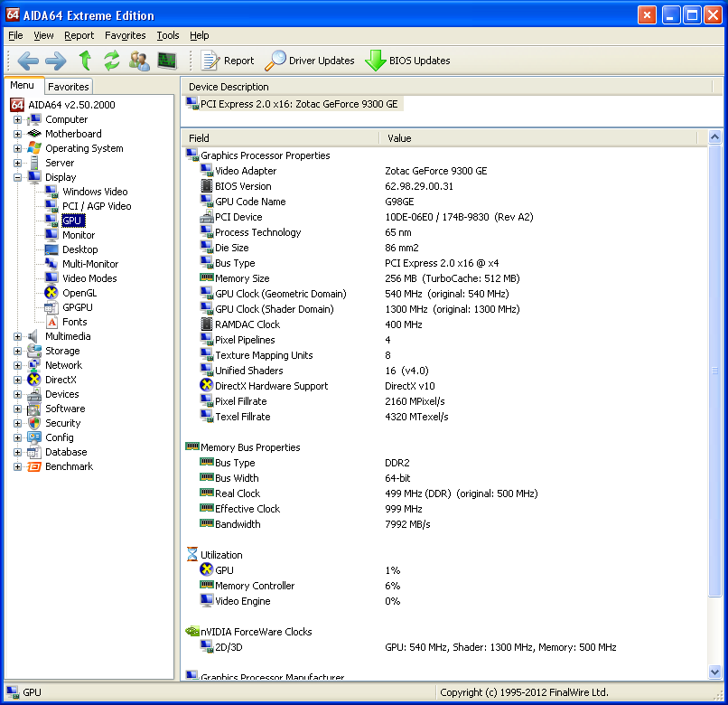Open the File menu
The width and height of the screenshot is (728, 705).
click(x=15, y=35)
